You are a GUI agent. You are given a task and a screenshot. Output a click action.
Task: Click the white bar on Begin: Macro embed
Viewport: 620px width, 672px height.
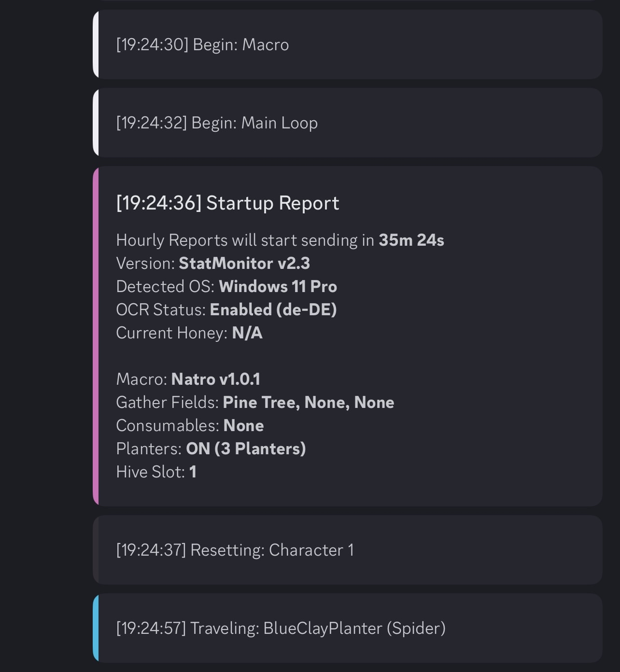coord(96,44)
